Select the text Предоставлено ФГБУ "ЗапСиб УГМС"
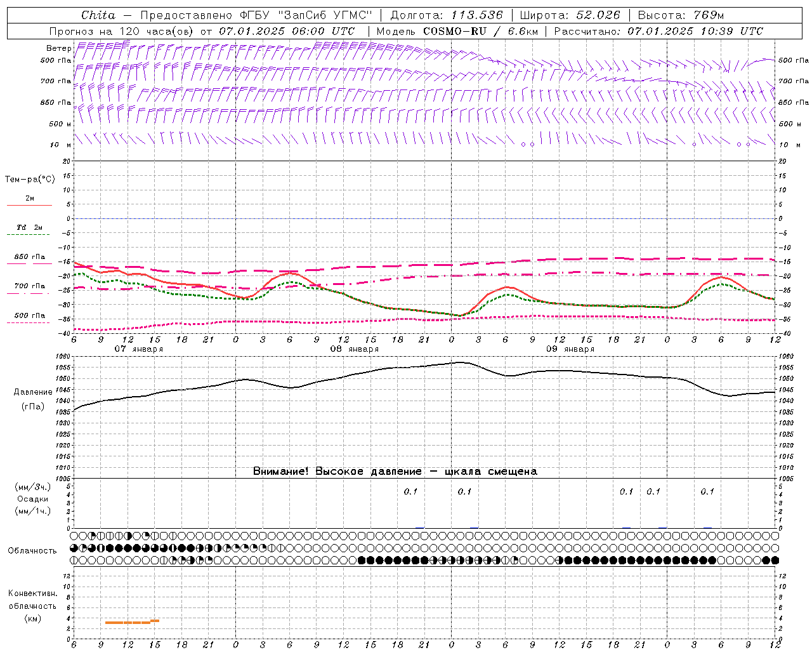This screenshot has width=812, height=650. [x=256, y=15]
